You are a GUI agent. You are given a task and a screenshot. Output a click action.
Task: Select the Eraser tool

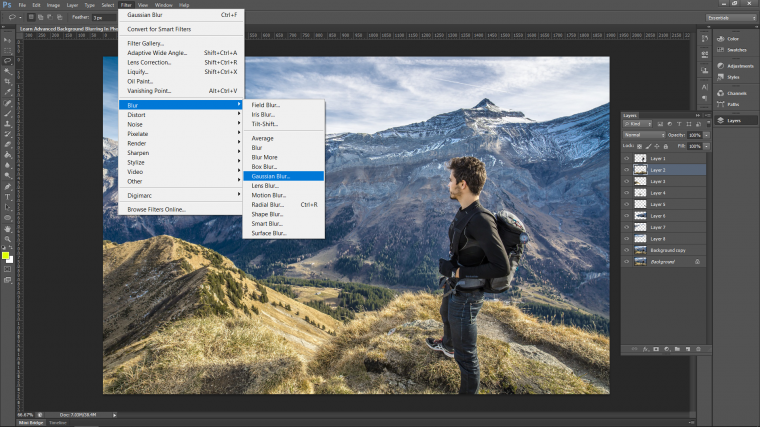click(7, 144)
